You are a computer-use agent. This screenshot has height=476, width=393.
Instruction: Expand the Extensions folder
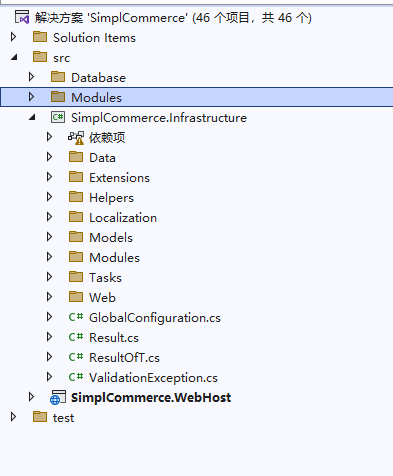(49, 177)
